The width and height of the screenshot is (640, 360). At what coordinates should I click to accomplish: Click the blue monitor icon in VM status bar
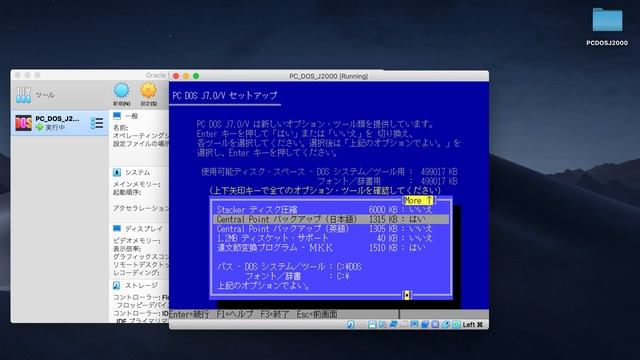click(x=414, y=324)
